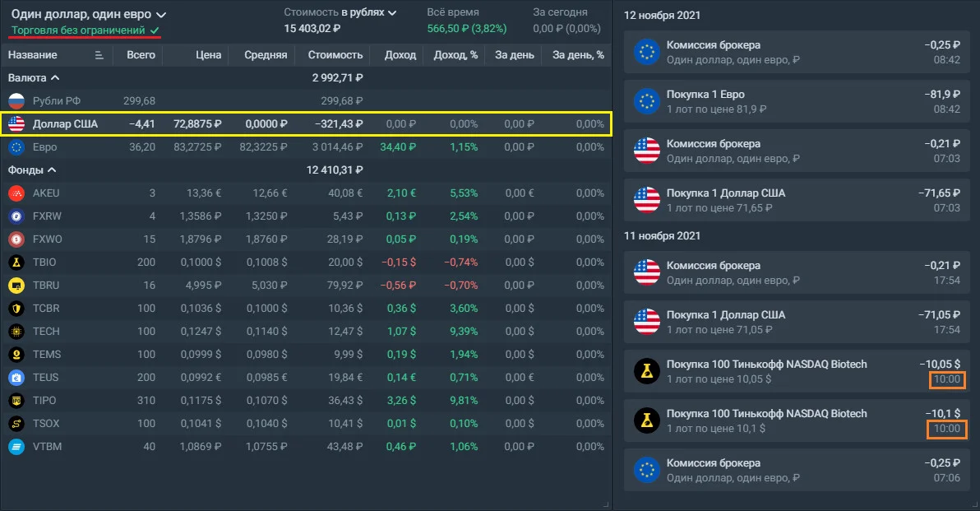
Task: Click the 11 ноября 2021 date header
Action: (x=662, y=236)
